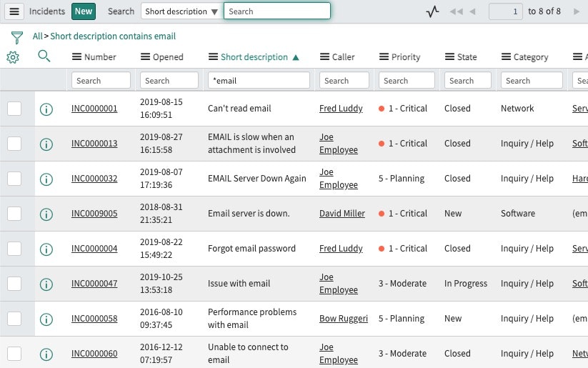Image resolution: width=588 pixels, height=368 pixels.
Task: Toggle column search magnifier icon
Action: point(44,56)
